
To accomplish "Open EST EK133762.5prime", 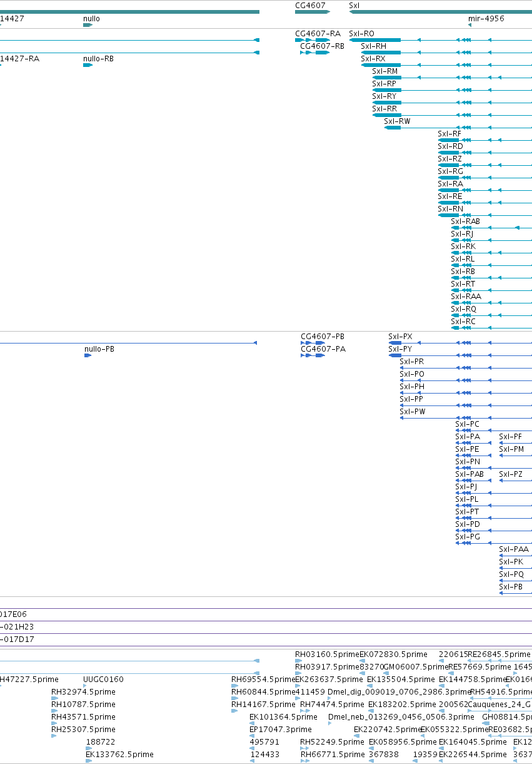I will pyautogui.click(x=119, y=755).
